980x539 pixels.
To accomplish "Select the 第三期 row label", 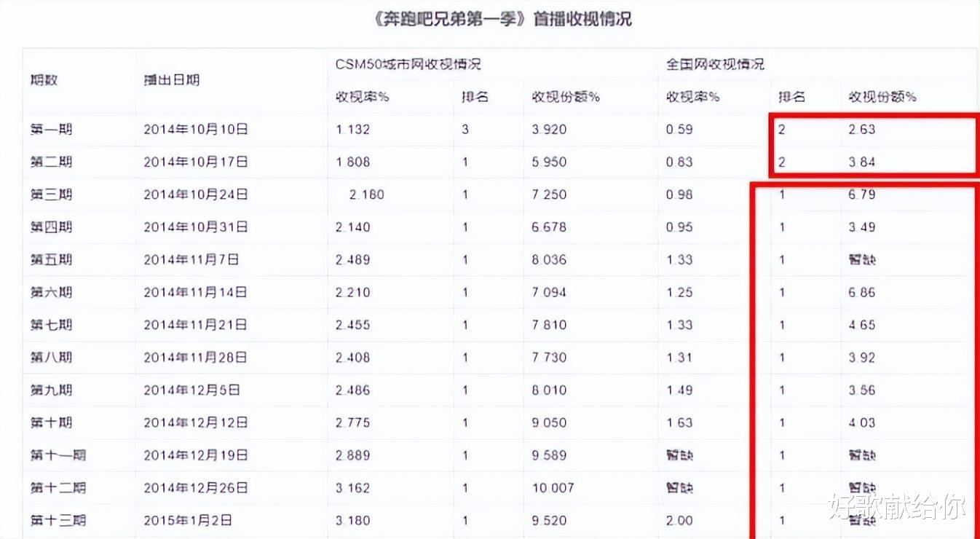I will (51, 194).
